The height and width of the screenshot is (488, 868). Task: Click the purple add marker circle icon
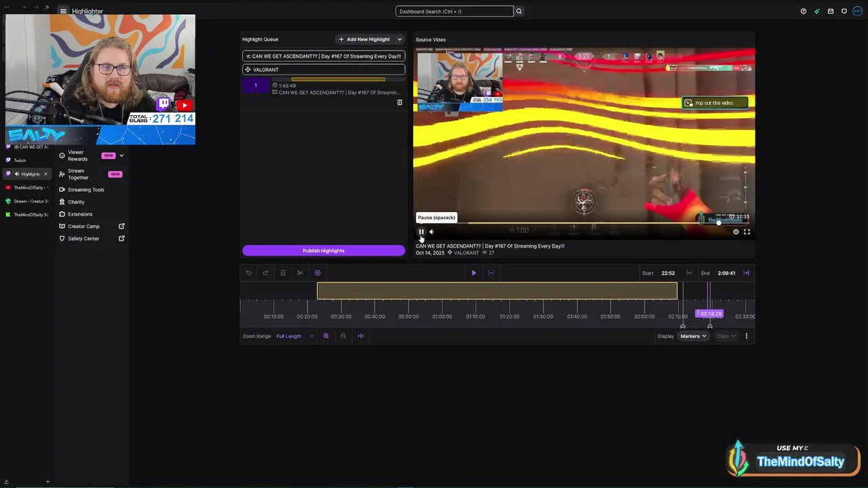click(x=317, y=273)
